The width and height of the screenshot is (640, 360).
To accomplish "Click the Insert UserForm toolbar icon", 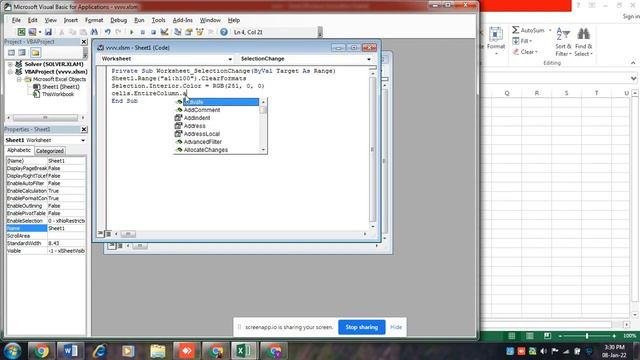I will click(32, 32).
